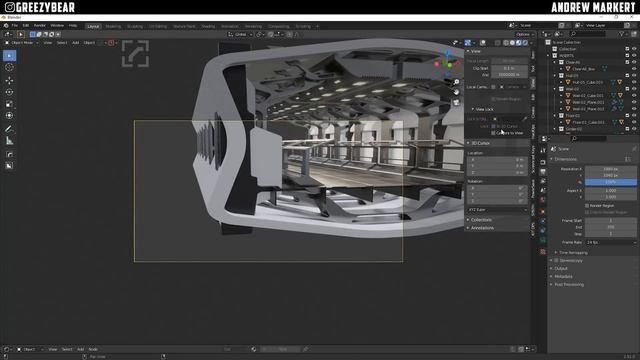The image size is (640, 360).
Task: Select the Select Box tool
Action: pos(9,55)
